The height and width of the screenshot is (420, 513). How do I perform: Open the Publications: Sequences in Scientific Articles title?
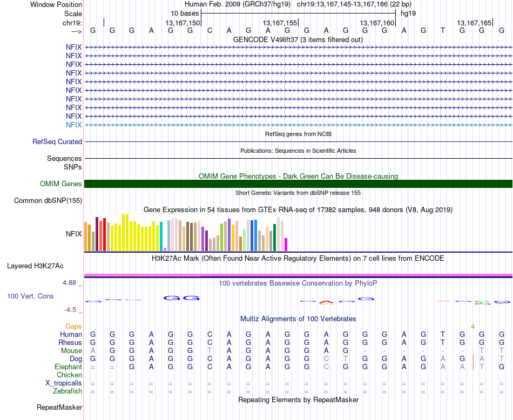(x=298, y=151)
